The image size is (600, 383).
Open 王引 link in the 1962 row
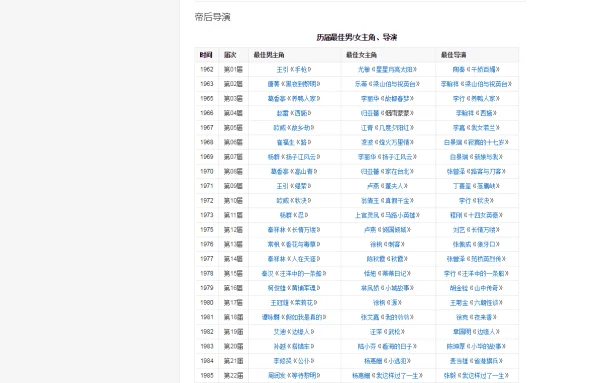(282, 69)
